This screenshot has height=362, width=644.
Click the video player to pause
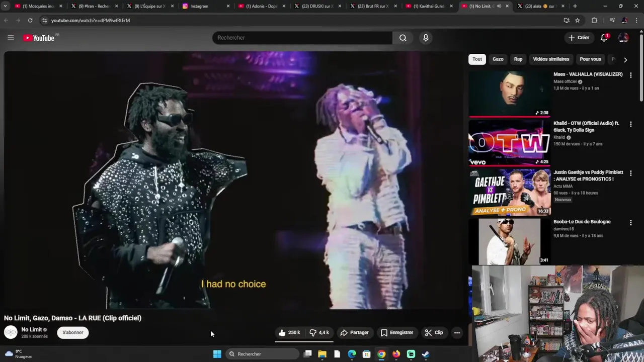233,180
